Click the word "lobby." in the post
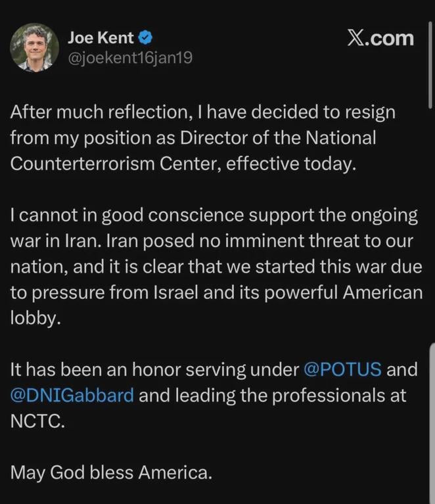 [33, 318]
